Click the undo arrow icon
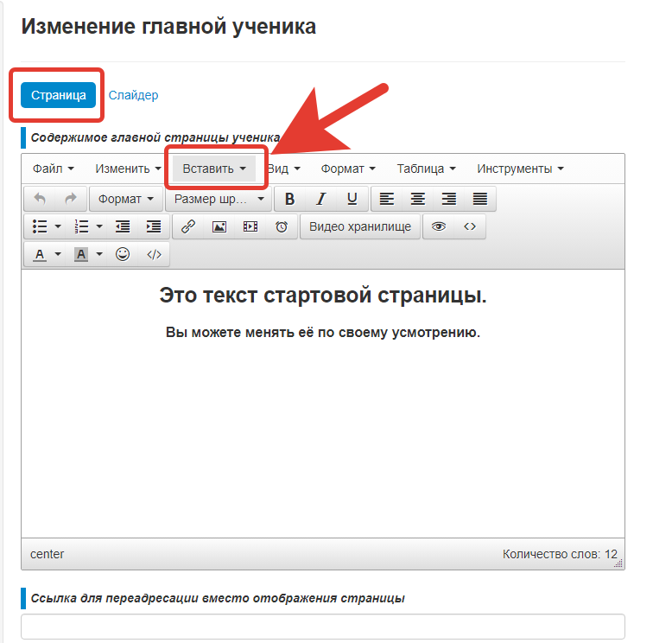Viewport: 672px width, 643px height. click(40, 199)
